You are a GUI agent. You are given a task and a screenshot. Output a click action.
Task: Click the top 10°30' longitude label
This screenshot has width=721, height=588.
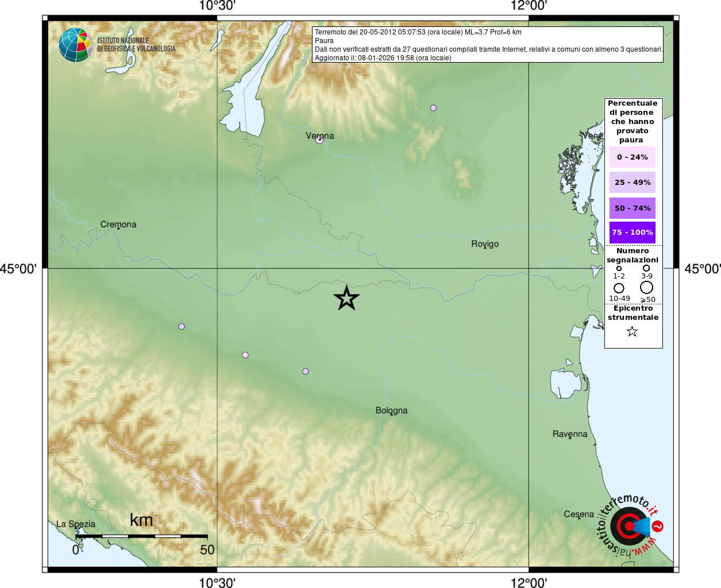point(217,6)
